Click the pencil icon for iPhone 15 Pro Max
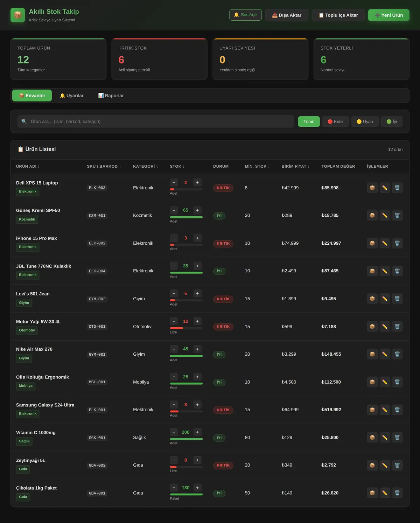Image resolution: width=420 pixels, height=523 pixels. pyautogui.click(x=385, y=243)
